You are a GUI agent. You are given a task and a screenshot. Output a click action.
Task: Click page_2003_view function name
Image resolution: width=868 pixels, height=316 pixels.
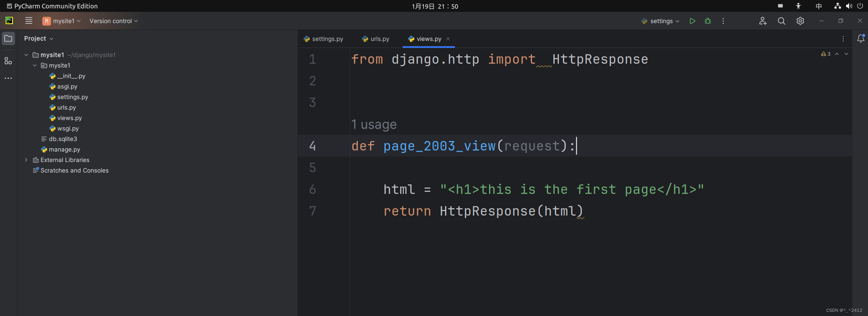click(440, 146)
